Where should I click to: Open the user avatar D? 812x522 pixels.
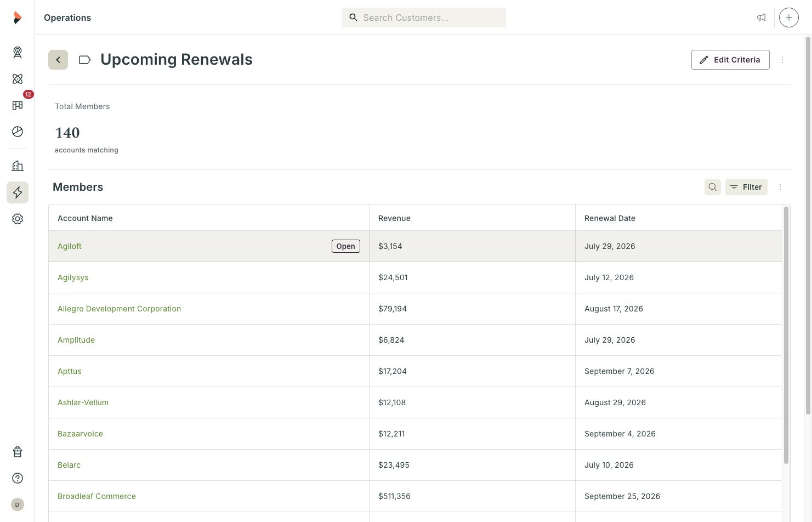point(18,504)
